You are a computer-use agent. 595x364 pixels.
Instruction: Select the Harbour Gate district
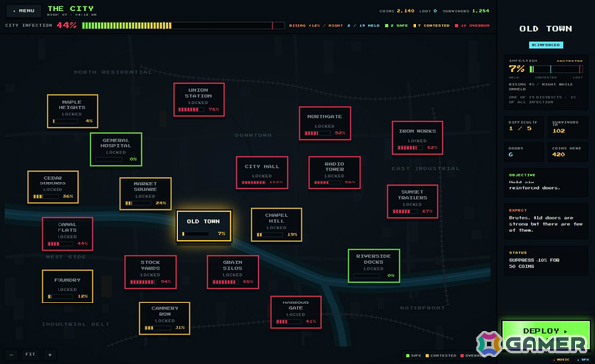(x=296, y=312)
